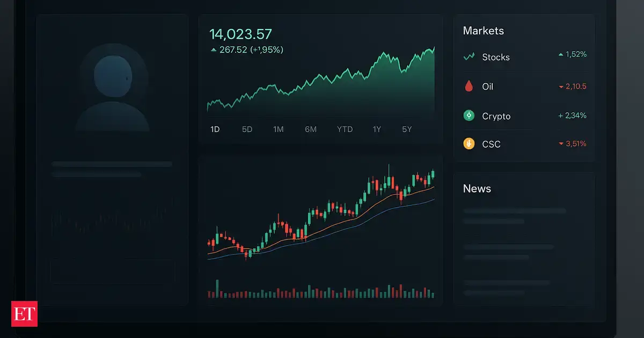Choose the 1Y time range
644x338 pixels.
tap(377, 129)
